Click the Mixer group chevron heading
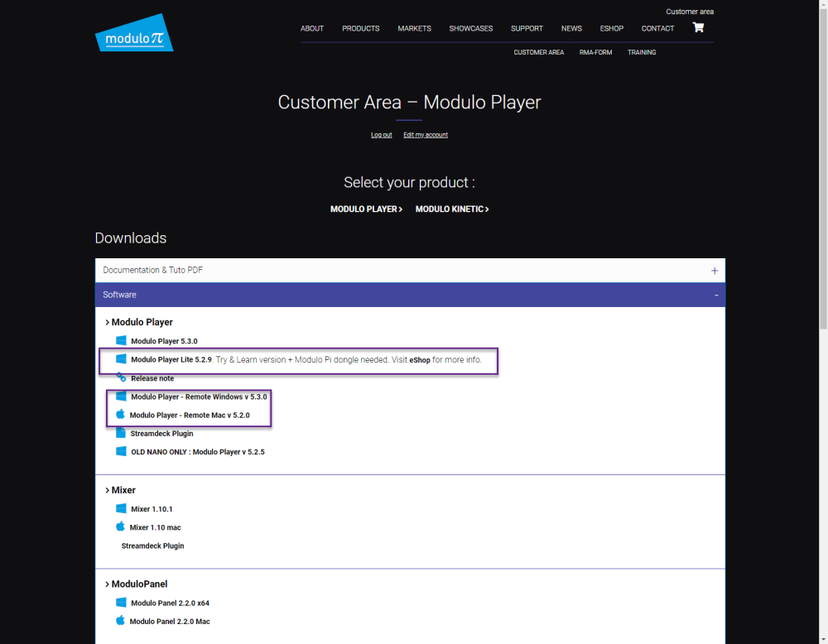The width and height of the screenshot is (828, 644). point(120,490)
